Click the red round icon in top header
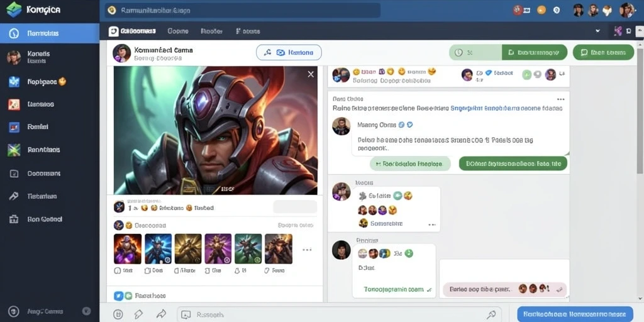This screenshot has width=644, height=322. pyautogui.click(x=518, y=10)
